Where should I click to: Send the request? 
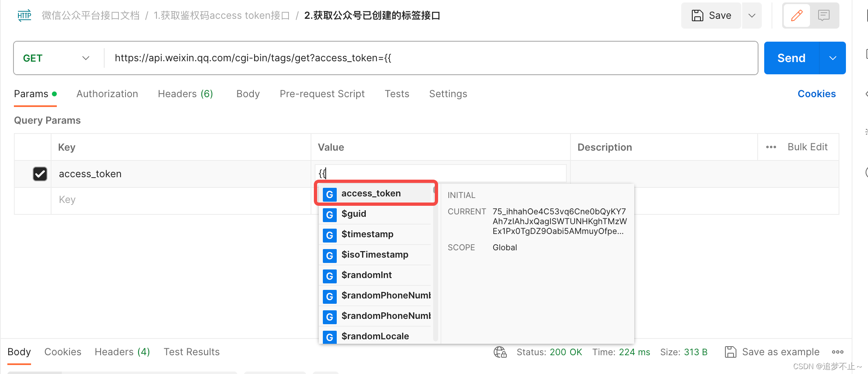791,58
